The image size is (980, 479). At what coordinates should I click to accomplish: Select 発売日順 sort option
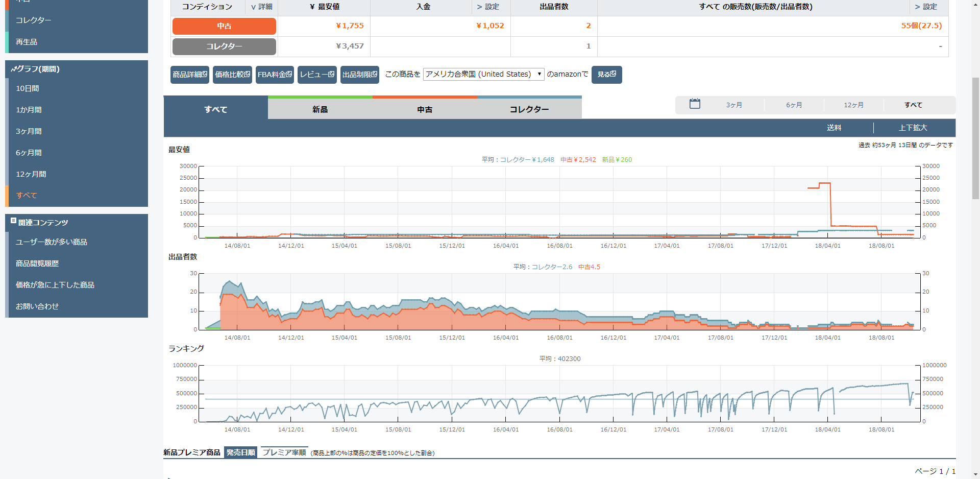pos(240,452)
